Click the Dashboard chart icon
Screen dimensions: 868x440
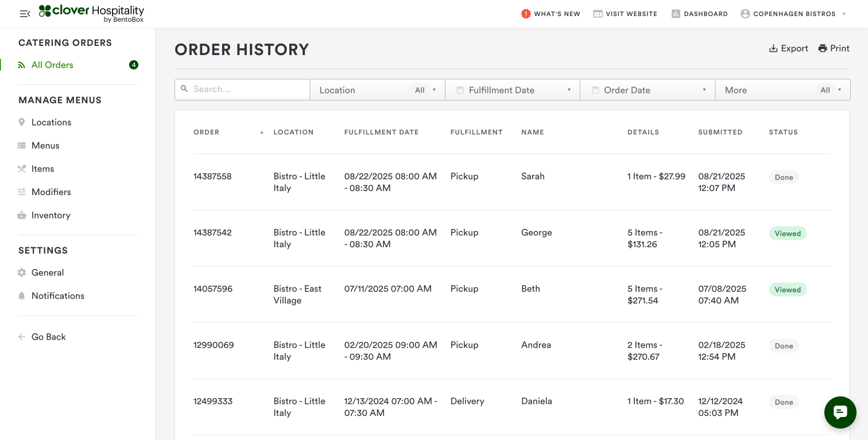coord(676,14)
